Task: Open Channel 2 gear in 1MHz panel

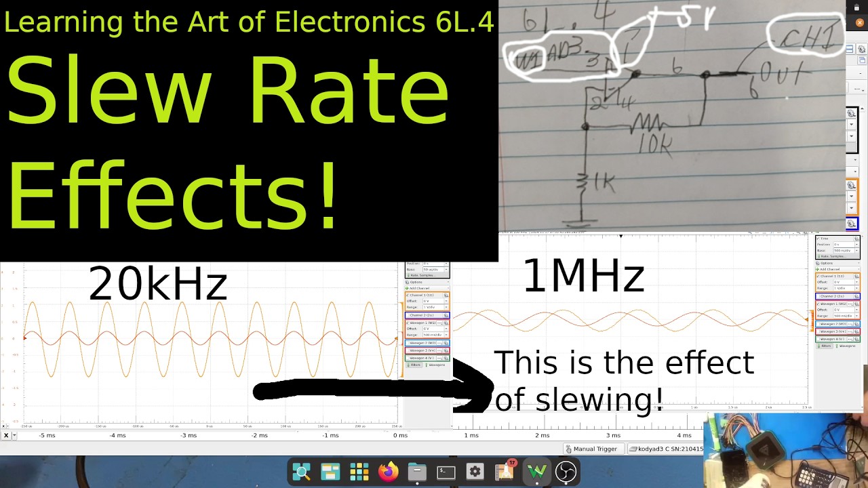Action: [x=856, y=296]
